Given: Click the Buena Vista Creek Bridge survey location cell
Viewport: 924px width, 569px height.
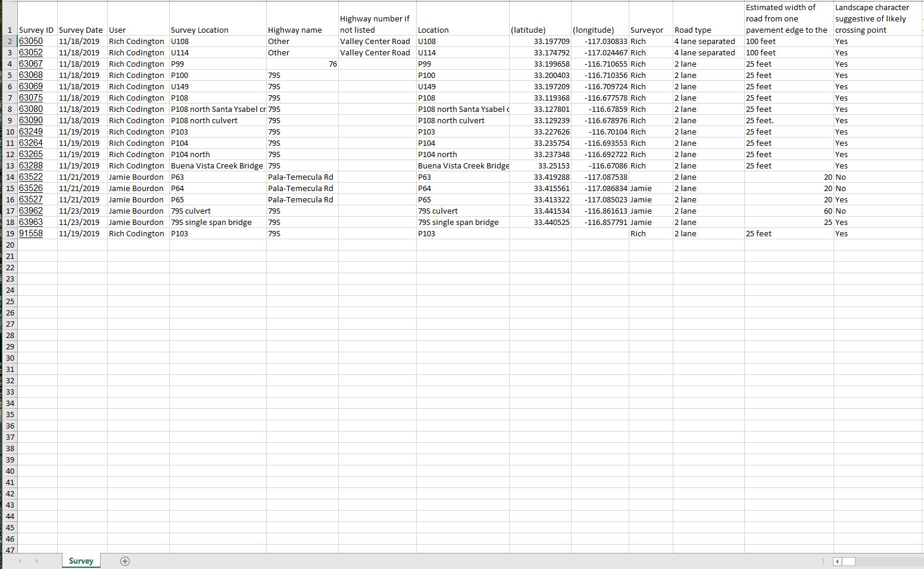Looking at the screenshot, I should (217, 165).
